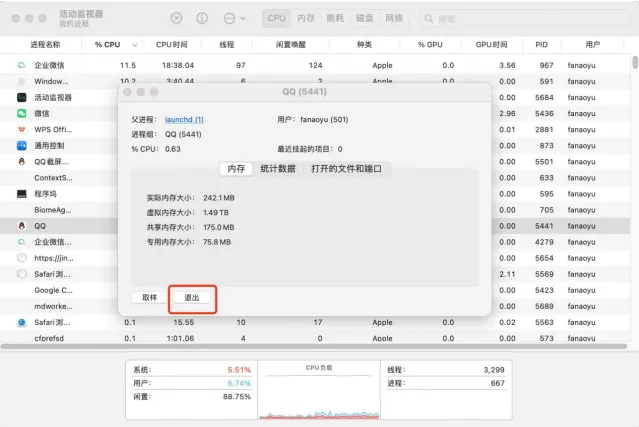Click the QQ penguin icon in selected row
Screen dimensions: 639x427
[x=22, y=226]
